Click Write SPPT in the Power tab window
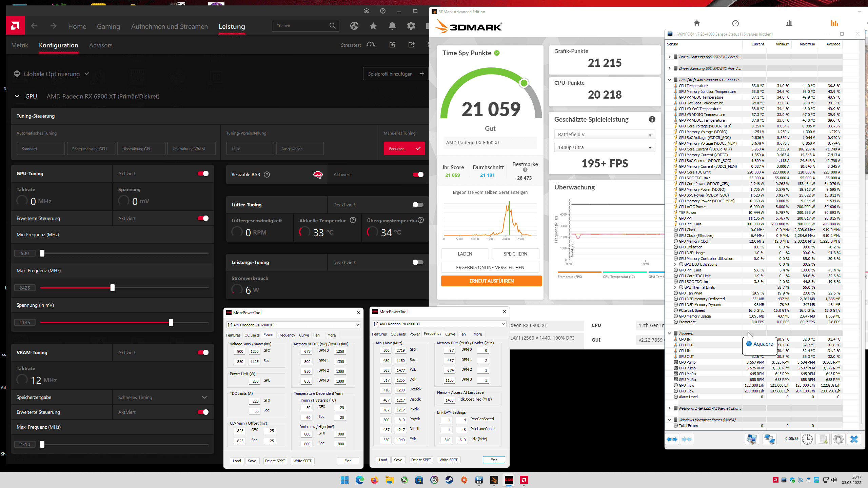868x488 pixels. point(302,461)
